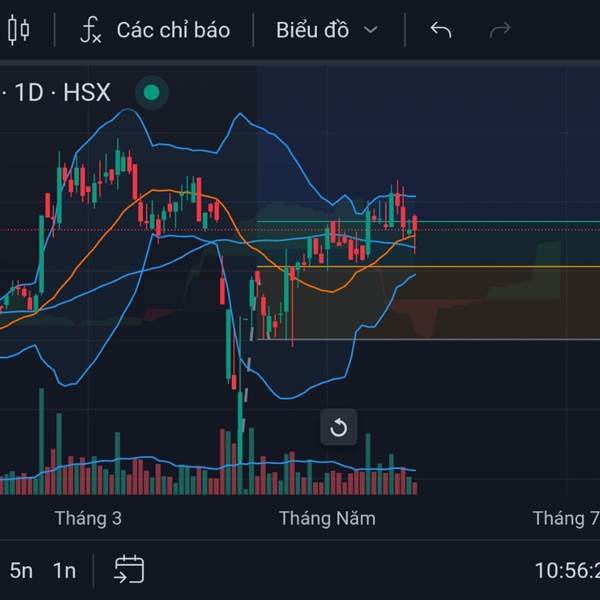The width and height of the screenshot is (600, 600).
Task: Open the Các chỉ báo indicators menu
Action: point(155,30)
